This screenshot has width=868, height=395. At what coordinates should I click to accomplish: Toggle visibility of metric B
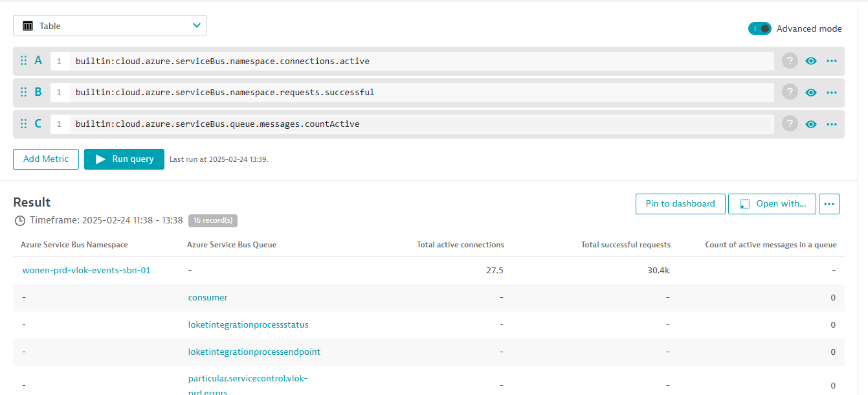pyautogui.click(x=810, y=92)
